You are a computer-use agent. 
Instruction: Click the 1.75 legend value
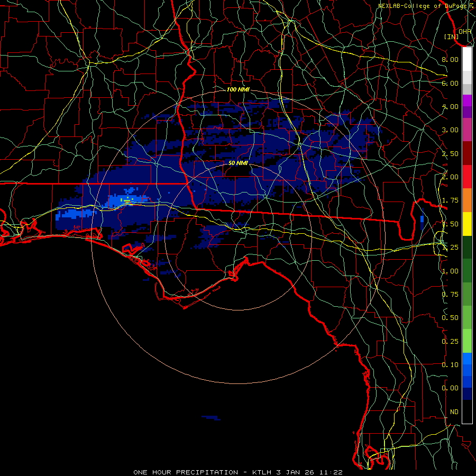click(450, 200)
